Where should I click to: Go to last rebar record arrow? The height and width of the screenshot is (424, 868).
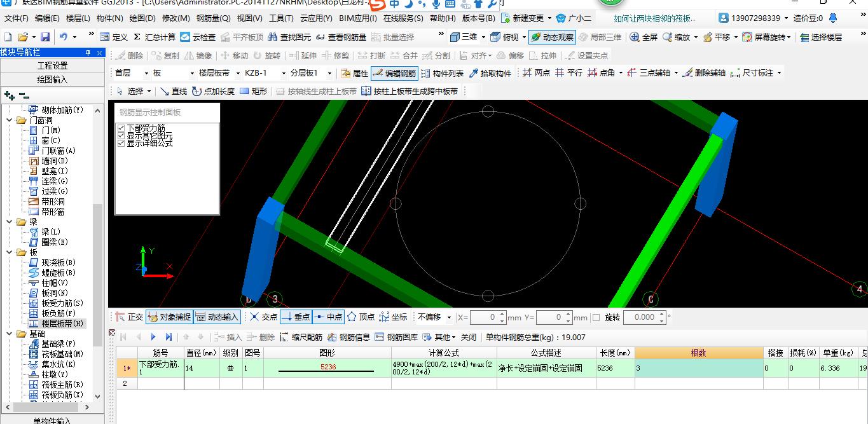pyautogui.click(x=169, y=337)
